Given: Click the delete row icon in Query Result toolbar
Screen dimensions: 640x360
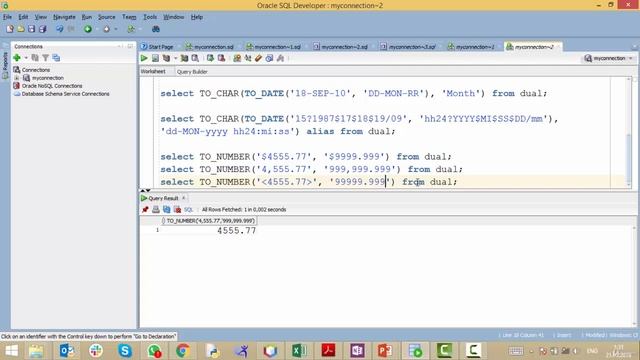Looking at the screenshot, I should (177, 209).
